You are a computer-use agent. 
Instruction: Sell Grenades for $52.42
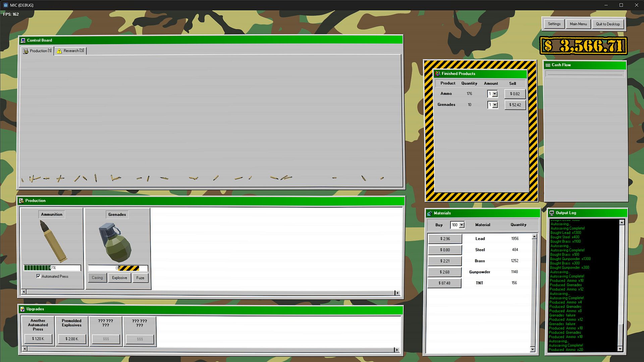(515, 105)
